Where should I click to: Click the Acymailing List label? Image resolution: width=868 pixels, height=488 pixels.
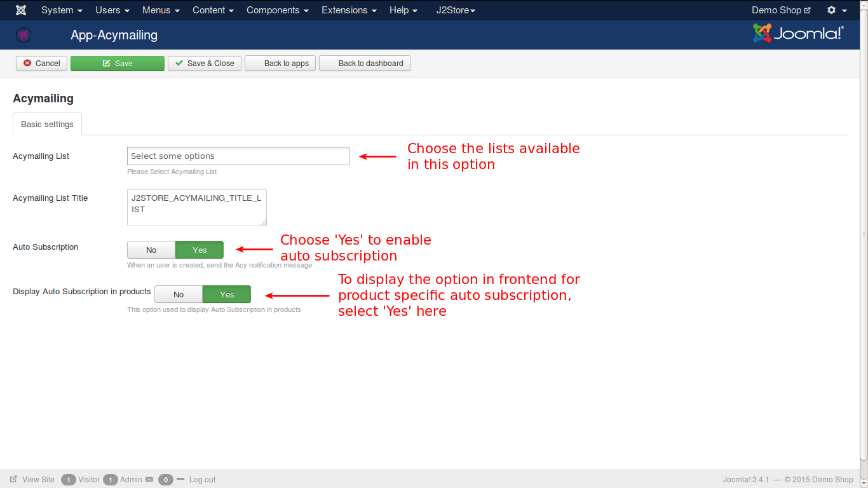41,156
